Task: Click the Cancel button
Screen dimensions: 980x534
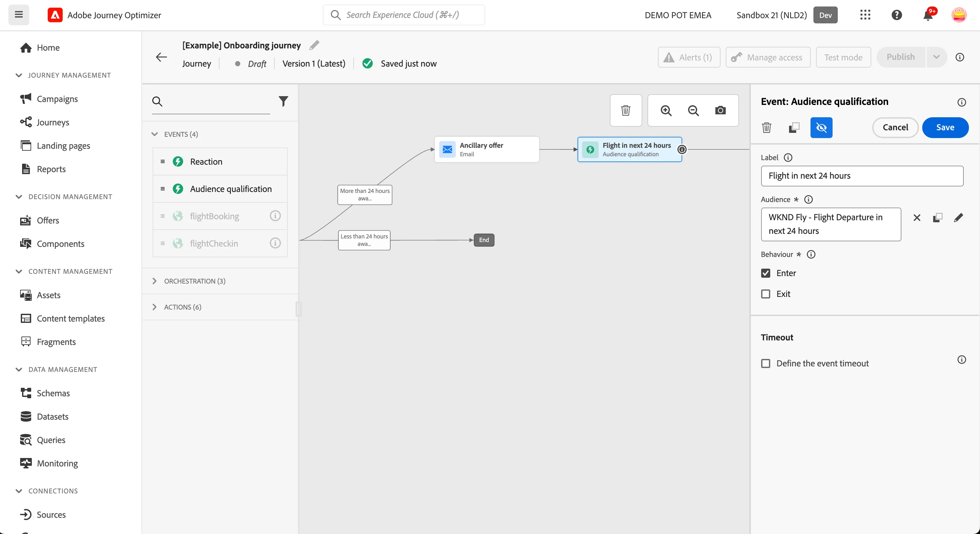Action: point(895,128)
